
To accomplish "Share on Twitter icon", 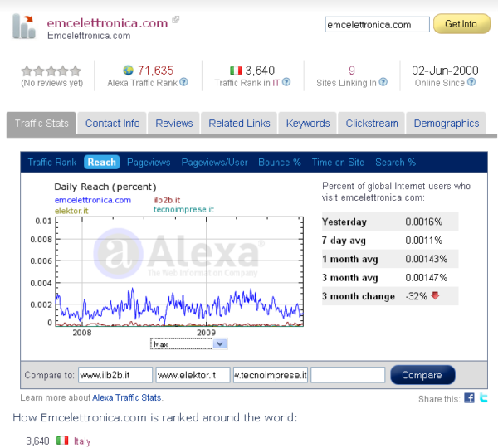I will pos(483,397).
